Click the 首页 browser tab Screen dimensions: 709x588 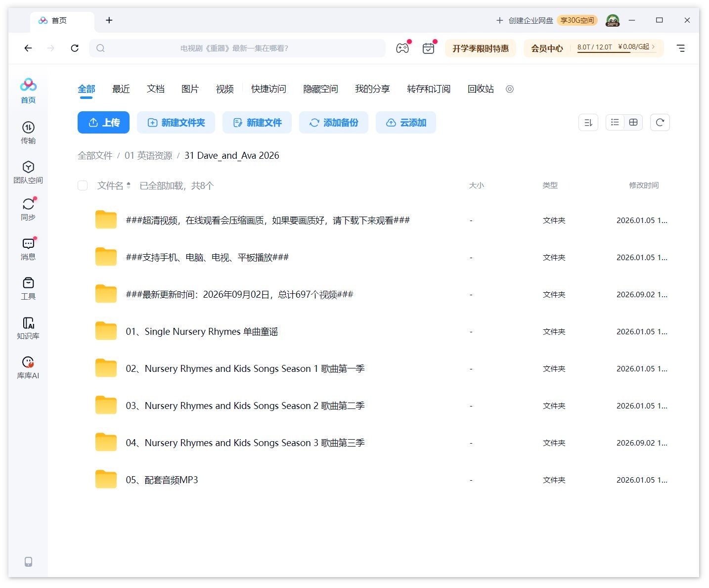pos(62,21)
